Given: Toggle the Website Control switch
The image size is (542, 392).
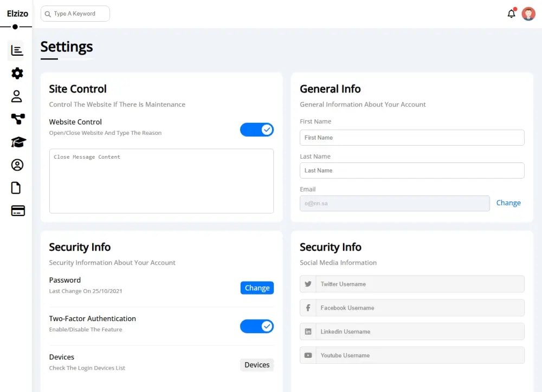Looking at the screenshot, I should point(257,129).
